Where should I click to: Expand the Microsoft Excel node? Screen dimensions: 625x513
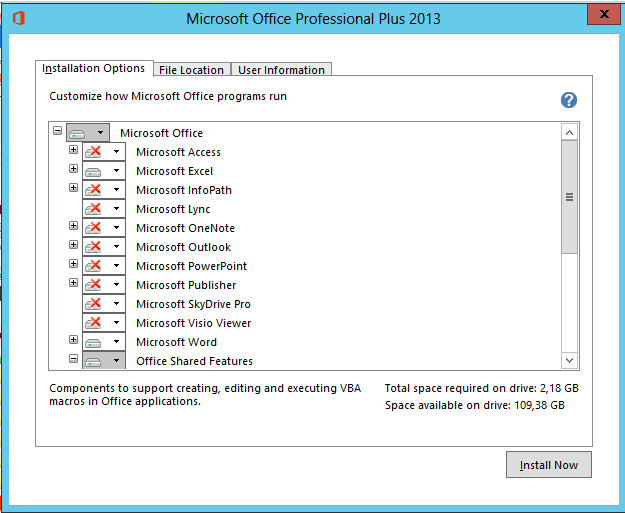[73, 169]
